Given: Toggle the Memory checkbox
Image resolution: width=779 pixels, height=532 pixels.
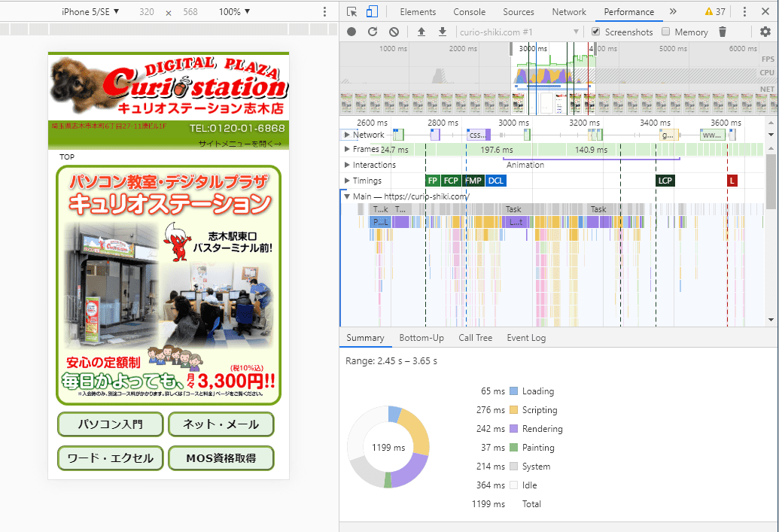Looking at the screenshot, I should click(x=666, y=32).
